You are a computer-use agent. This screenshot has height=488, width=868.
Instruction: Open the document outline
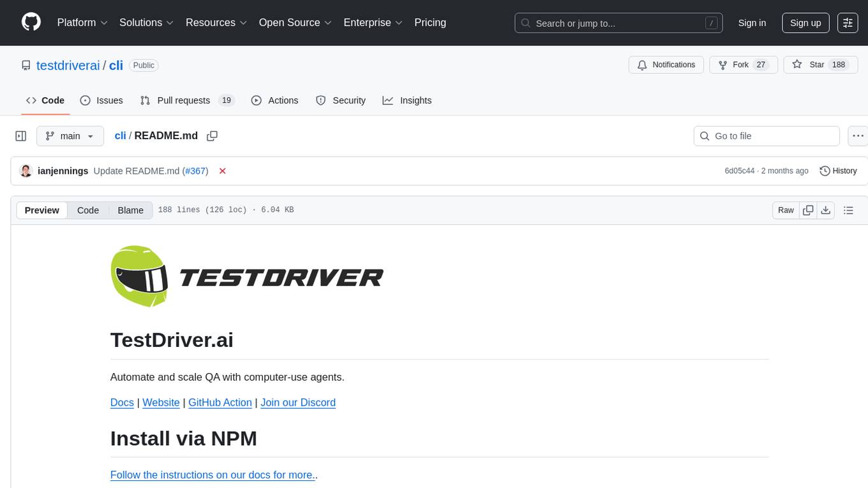point(848,210)
